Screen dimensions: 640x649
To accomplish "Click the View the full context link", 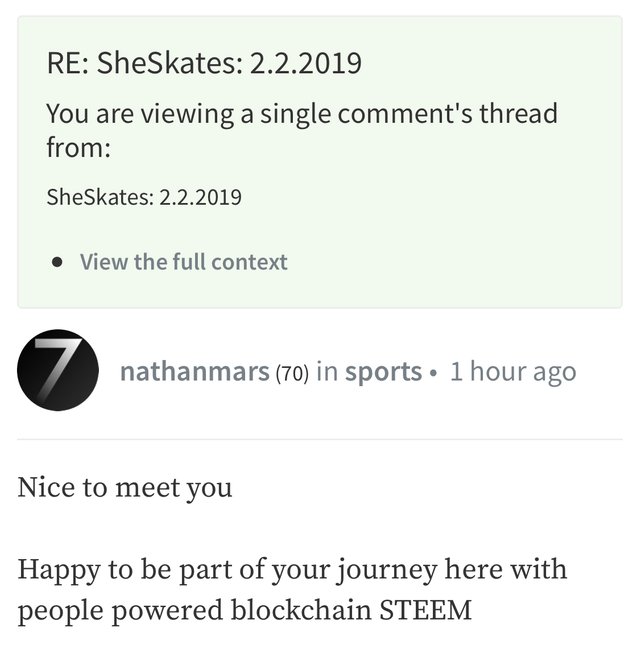I will 183,262.
